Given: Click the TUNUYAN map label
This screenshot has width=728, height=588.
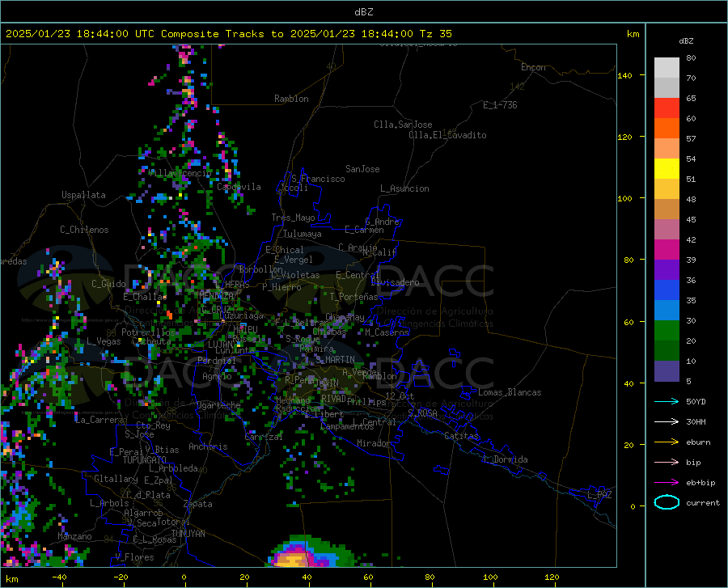Looking at the screenshot, I should coord(188,534).
